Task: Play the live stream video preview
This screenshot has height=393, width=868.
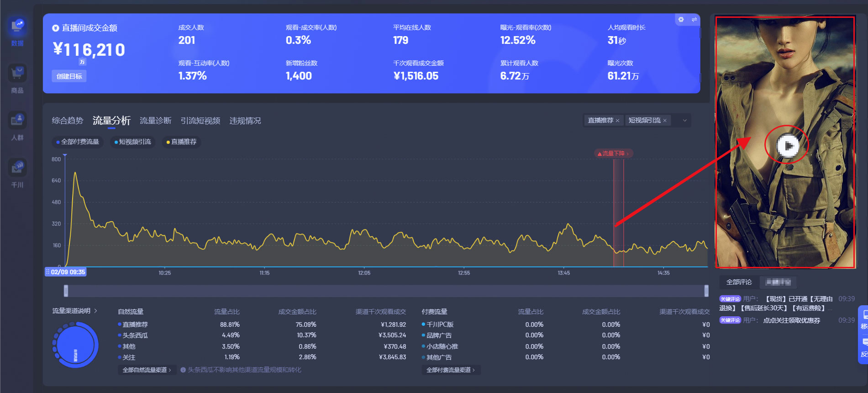Action: click(x=787, y=146)
